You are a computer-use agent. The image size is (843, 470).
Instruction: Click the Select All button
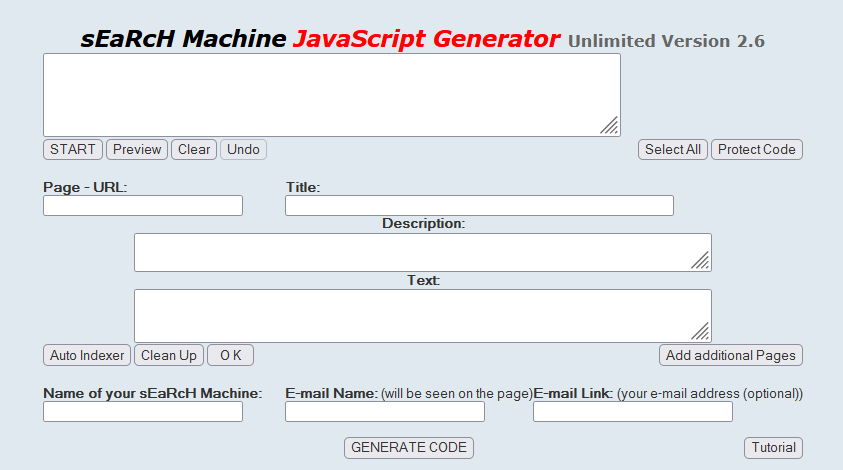point(672,150)
